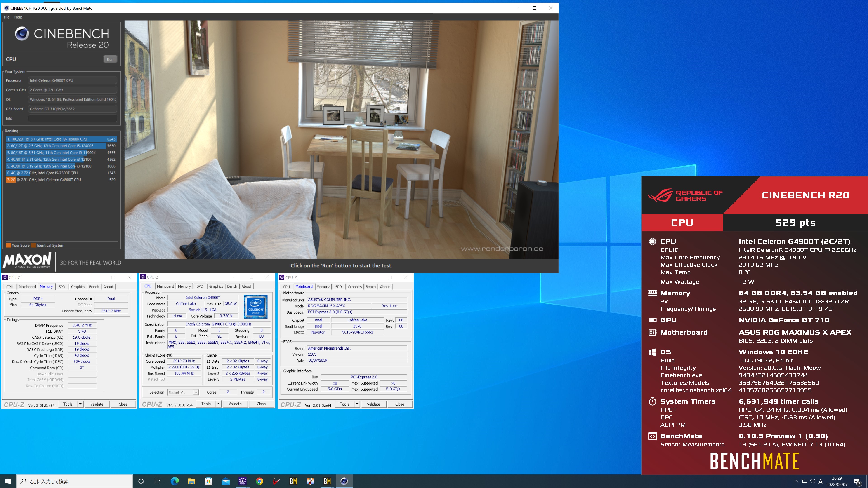Expand Tools dropdown arrow in middle CPU-Z

coord(218,404)
